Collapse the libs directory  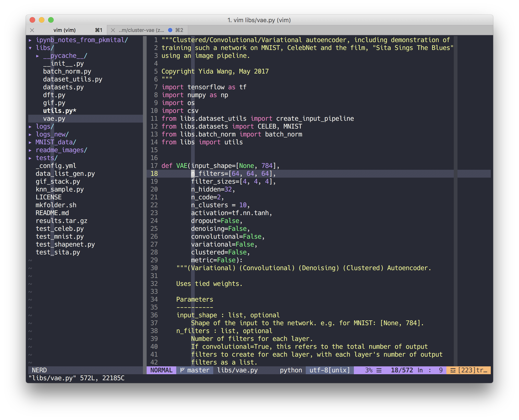click(x=30, y=48)
